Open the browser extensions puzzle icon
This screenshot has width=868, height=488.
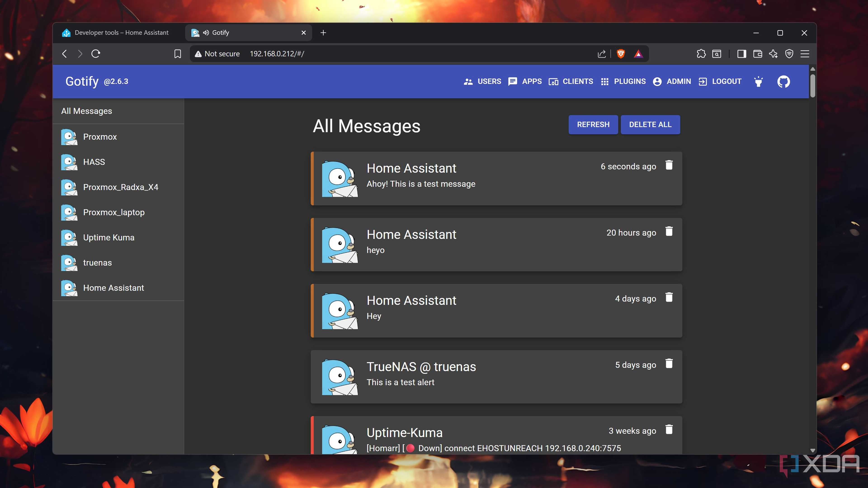[701, 54]
